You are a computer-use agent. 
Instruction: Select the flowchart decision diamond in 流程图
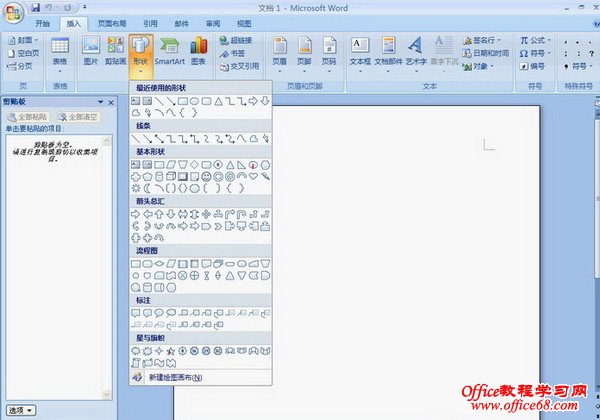click(159, 264)
